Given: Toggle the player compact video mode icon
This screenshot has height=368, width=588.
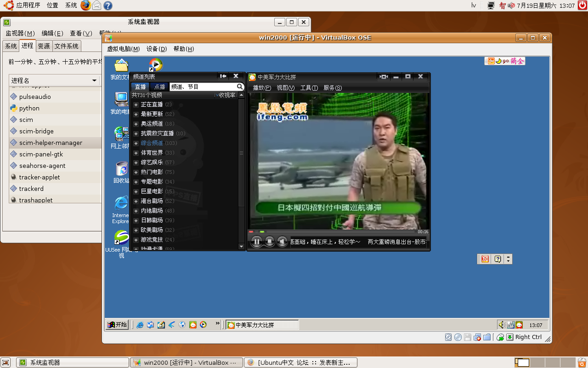Looking at the screenshot, I should click(x=384, y=77).
